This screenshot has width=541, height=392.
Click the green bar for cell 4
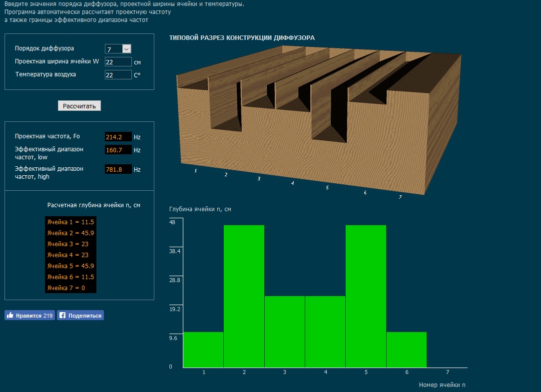pos(325,332)
